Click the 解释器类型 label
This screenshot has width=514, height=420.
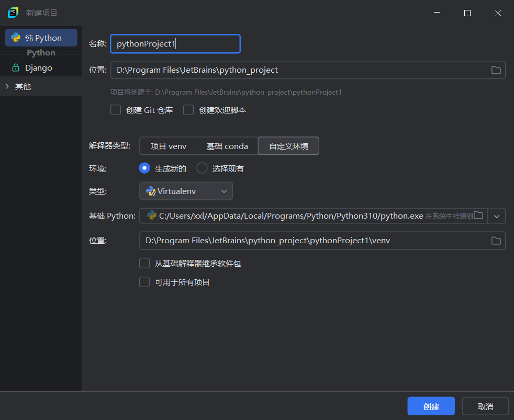coord(109,146)
